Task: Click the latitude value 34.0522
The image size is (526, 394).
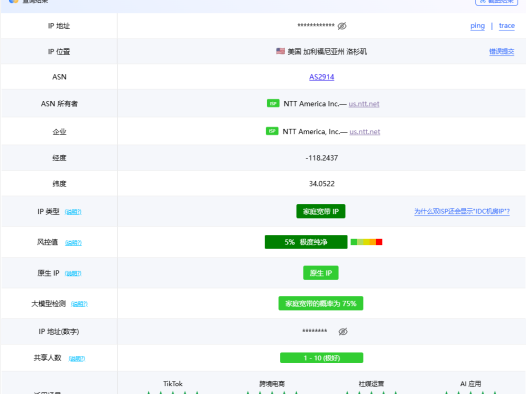Action: pyautogui.click(x=321, y=184)
